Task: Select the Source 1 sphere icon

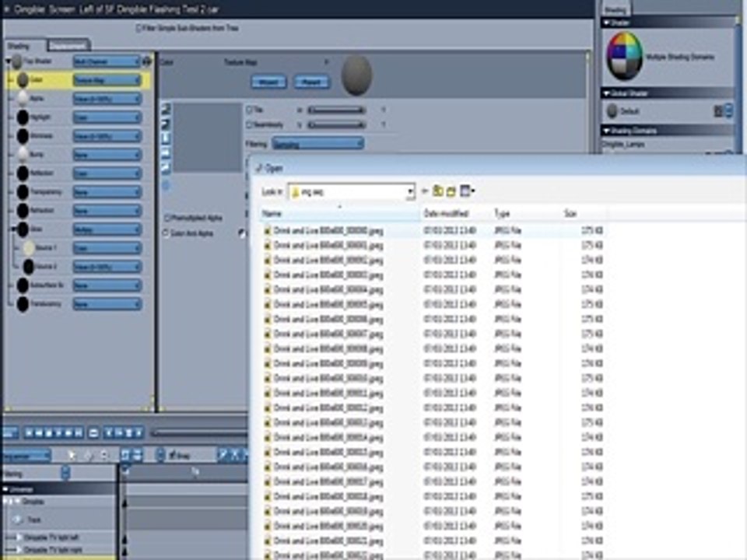Action: [x=29, y=247]
